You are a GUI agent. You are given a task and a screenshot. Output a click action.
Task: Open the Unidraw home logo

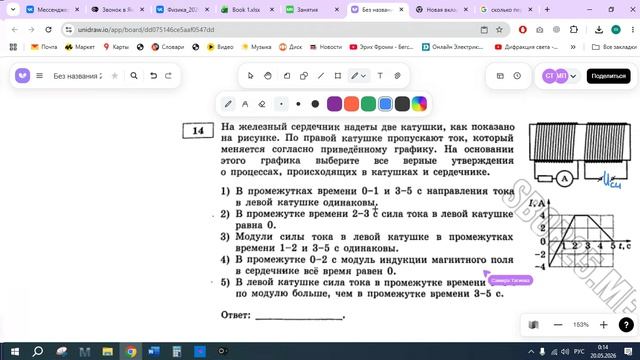[22, 76]
